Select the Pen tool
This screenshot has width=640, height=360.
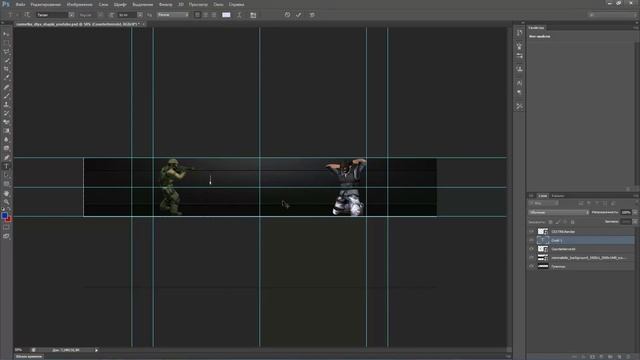tap(6, 157)
